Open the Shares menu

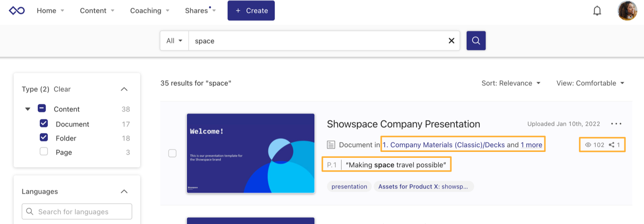[201, 10]
